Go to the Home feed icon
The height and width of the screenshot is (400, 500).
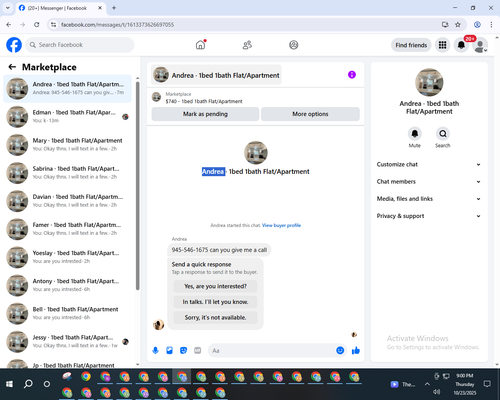(x=200, y=45)
